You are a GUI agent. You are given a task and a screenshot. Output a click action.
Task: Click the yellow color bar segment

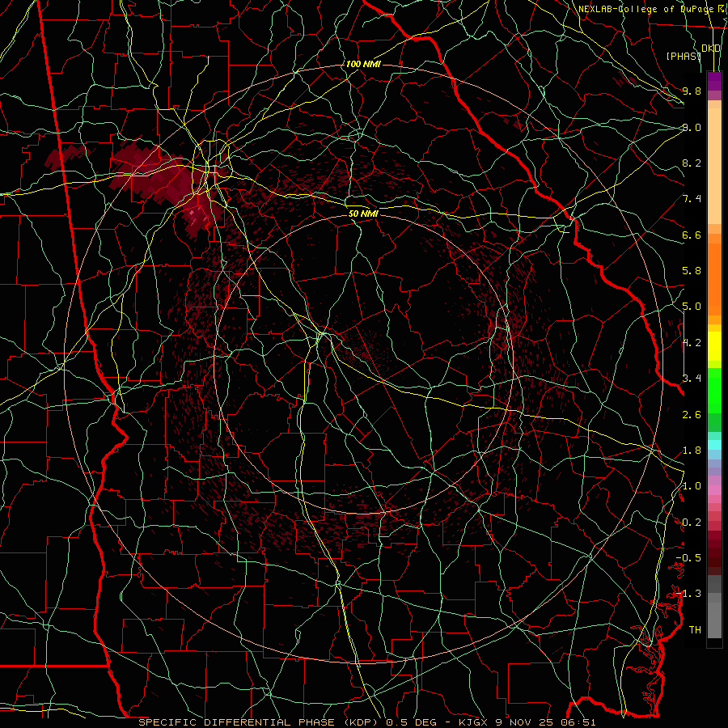[714, 346]
